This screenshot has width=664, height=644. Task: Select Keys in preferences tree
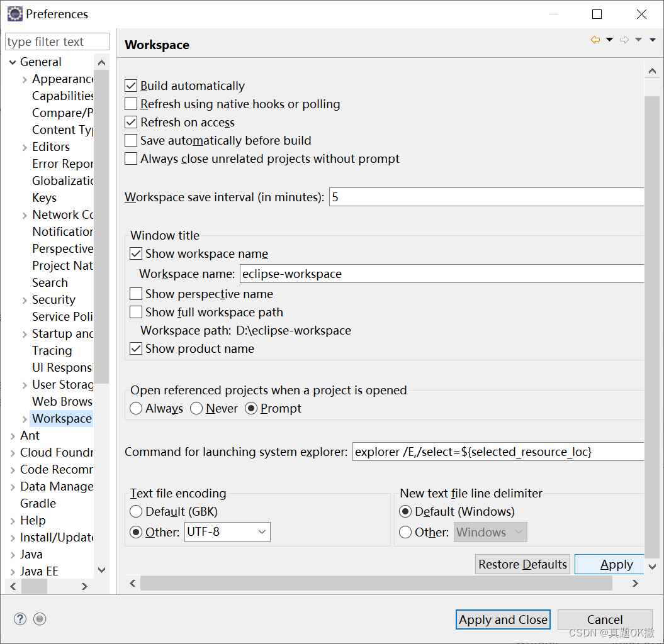coord(45,197)
